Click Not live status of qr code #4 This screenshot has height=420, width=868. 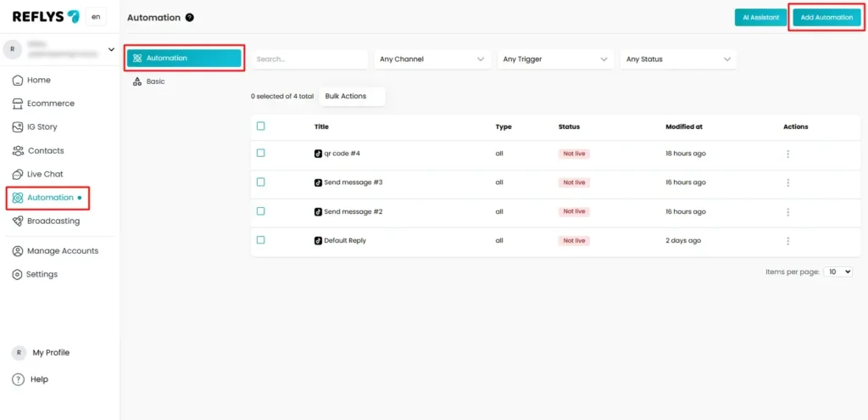(574, 154)
